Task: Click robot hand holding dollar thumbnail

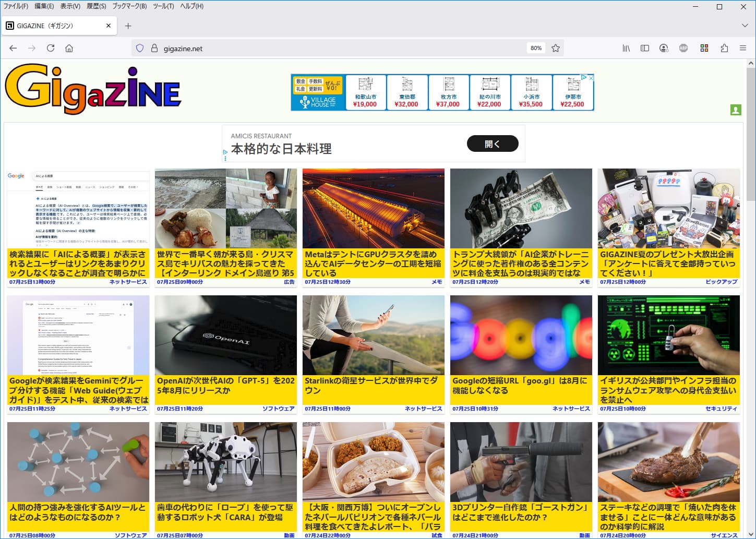Action: [x=521, y=208]
